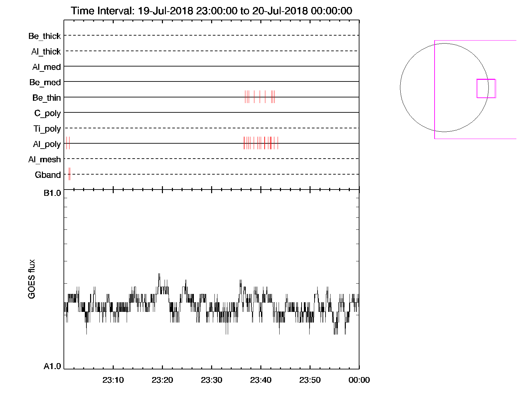Pick the C_poly filter label
Screen dimensions: 532x399
click(x=48, y=113)
